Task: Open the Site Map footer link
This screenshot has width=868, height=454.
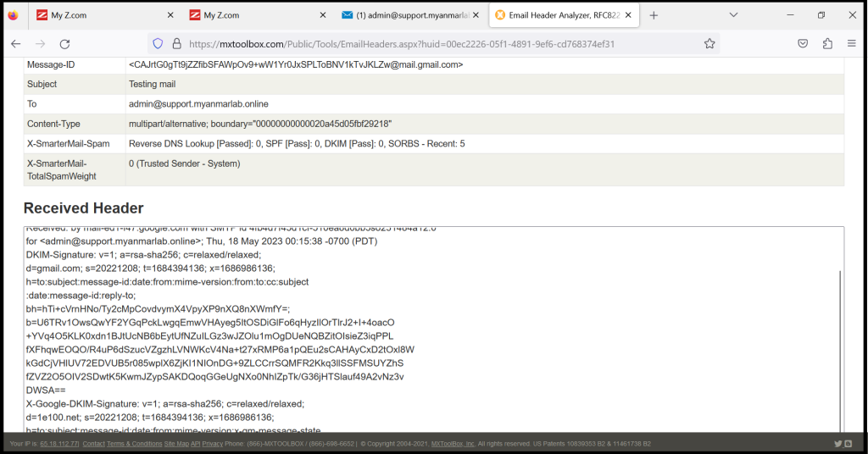Action: [x=176, y=444]
